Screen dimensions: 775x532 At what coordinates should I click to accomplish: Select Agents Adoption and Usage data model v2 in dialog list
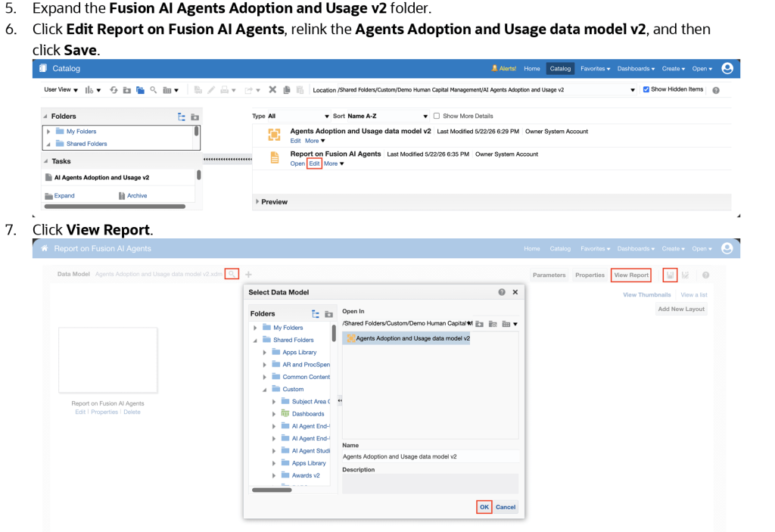click(407, 339)
